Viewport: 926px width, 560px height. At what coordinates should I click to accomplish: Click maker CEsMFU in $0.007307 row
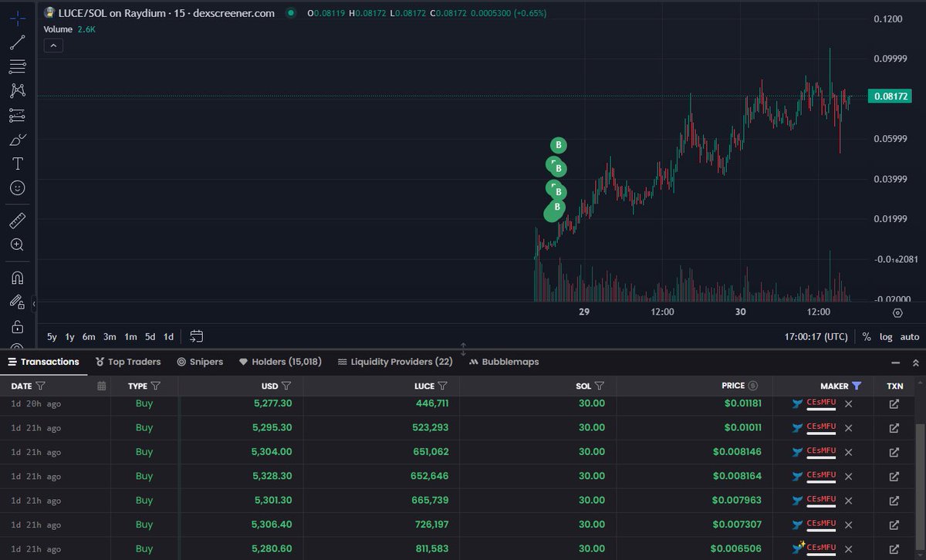pyautogui.click(x=820, y=524)
